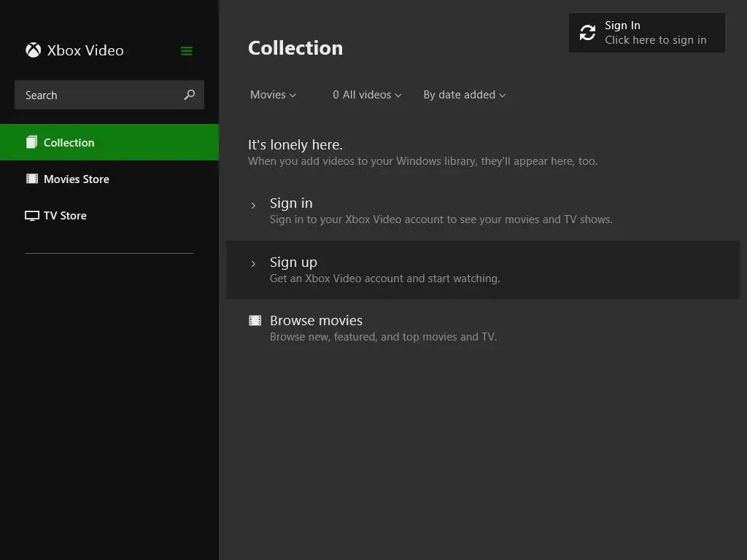Screen dimensions: 747x560
Task: Select Collection in the sidebar
Action: point(69,143)
